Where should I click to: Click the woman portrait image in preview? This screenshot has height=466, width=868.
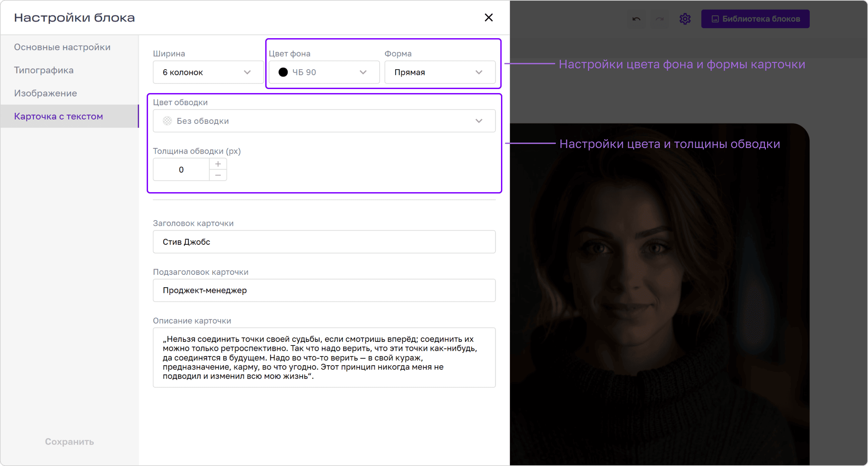pyautogui.click(x=659, y=294)
